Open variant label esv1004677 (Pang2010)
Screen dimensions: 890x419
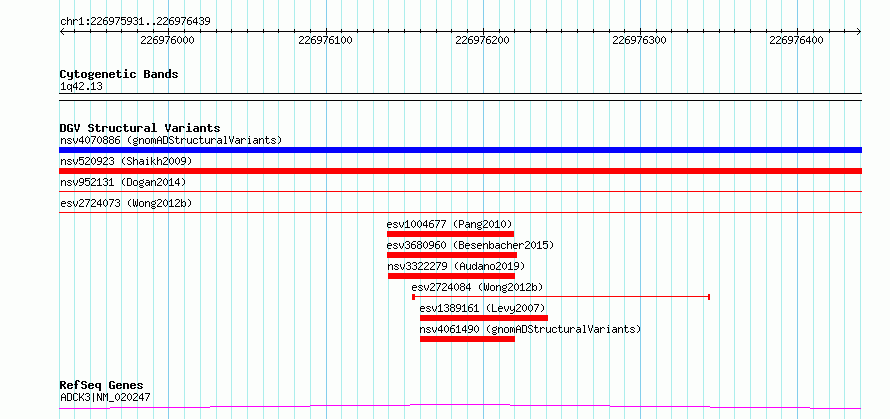point(450,224)
